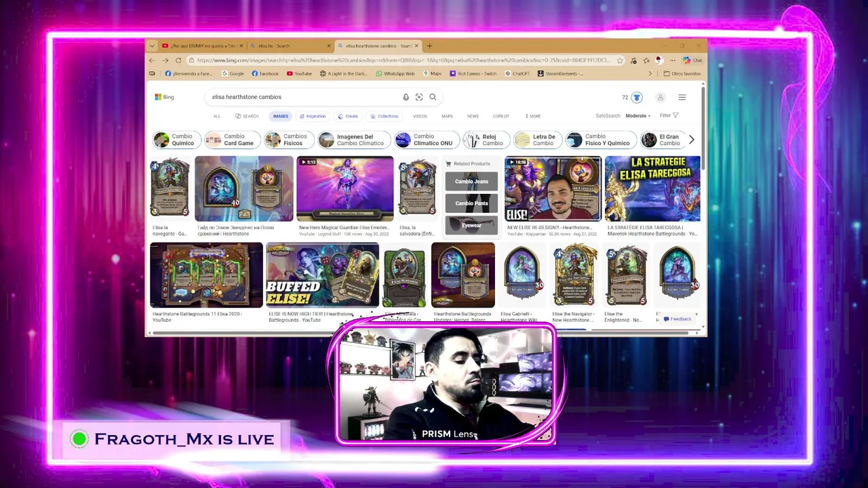The width and height of the screenshot is (868, 488).
Task: Select 'Cambios Fisicos' suggestion chip
Action: click(288, 140)
